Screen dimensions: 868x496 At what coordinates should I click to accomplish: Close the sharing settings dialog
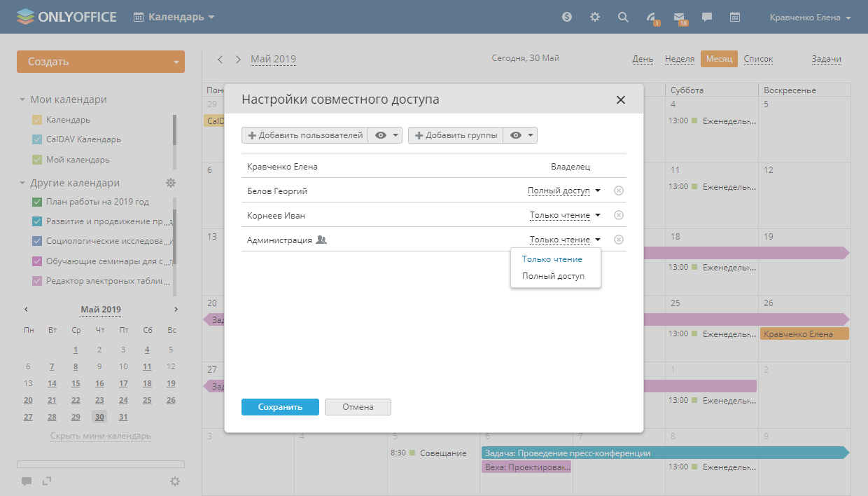620,100
